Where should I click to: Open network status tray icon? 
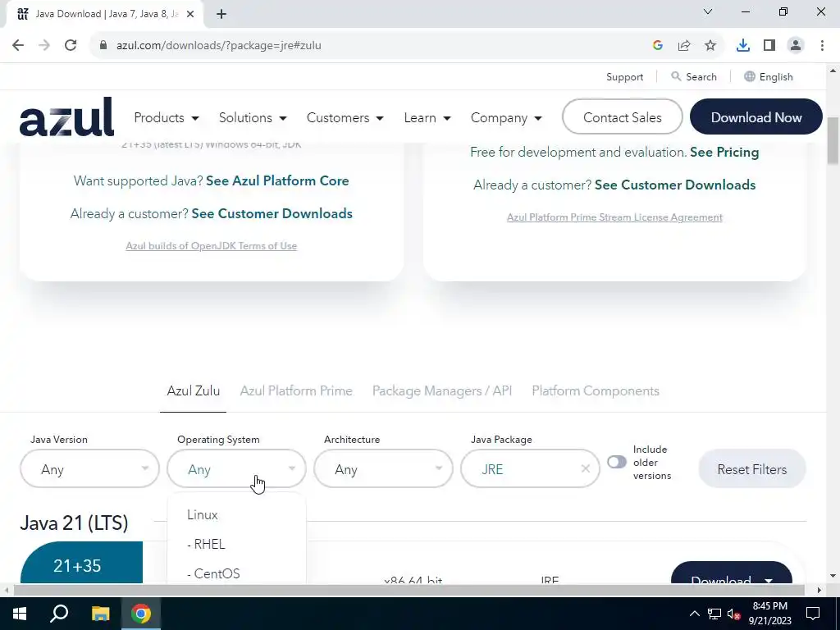coord(714,614)
